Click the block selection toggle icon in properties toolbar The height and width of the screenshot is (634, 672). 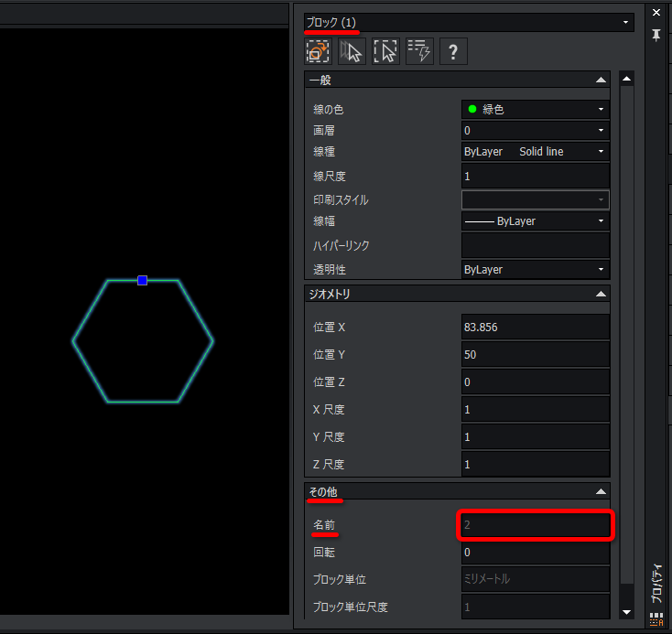click(x=318, y=51)
